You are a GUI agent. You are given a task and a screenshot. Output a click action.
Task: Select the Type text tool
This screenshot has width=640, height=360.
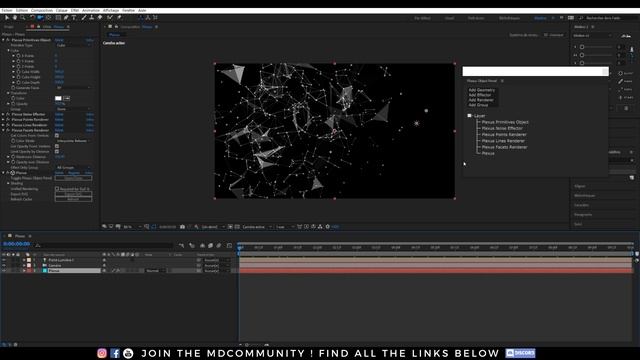[x=74, y=18]
